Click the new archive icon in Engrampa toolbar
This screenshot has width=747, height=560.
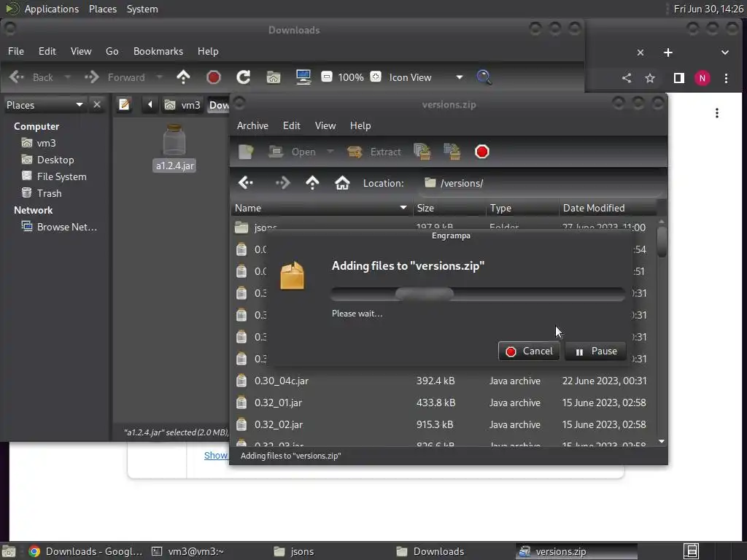(246, 152)
